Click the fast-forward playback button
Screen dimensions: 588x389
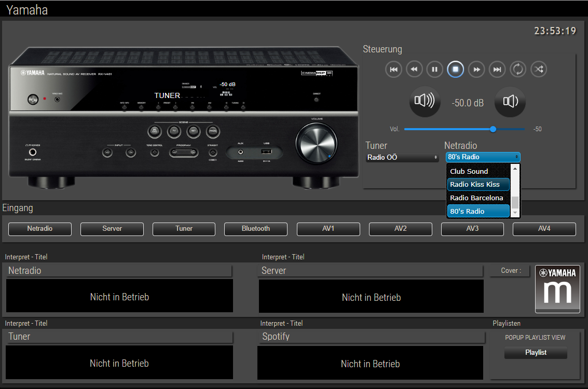pos(476,70)
